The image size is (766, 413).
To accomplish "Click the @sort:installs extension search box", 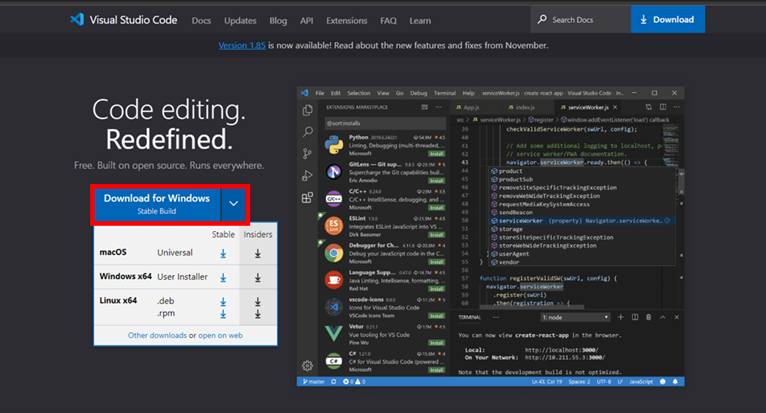I will point(385,123).
